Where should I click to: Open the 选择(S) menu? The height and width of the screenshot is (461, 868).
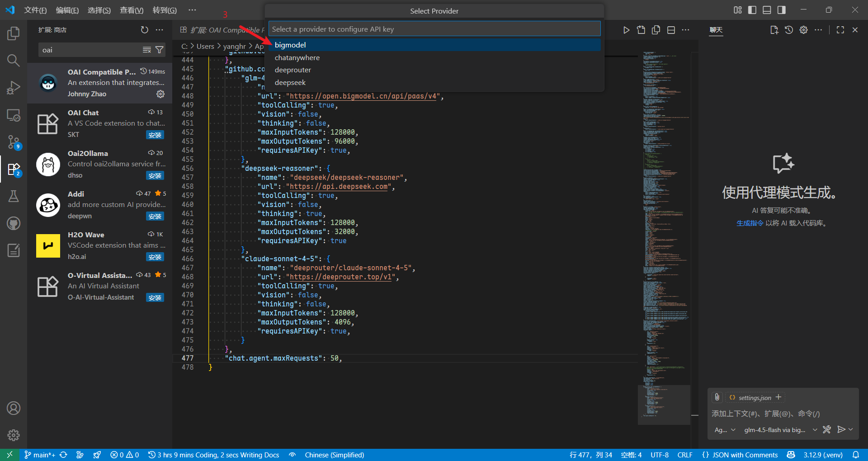tap(99, 10)
